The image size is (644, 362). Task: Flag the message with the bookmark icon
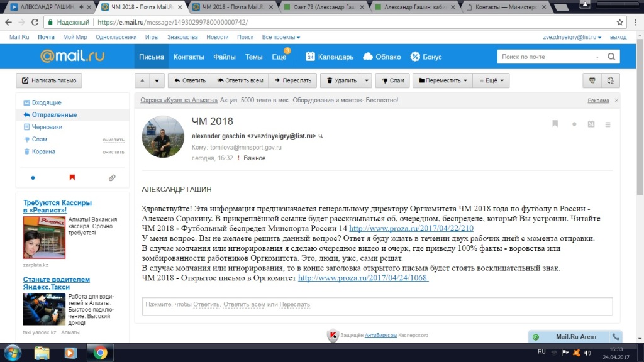555,124
